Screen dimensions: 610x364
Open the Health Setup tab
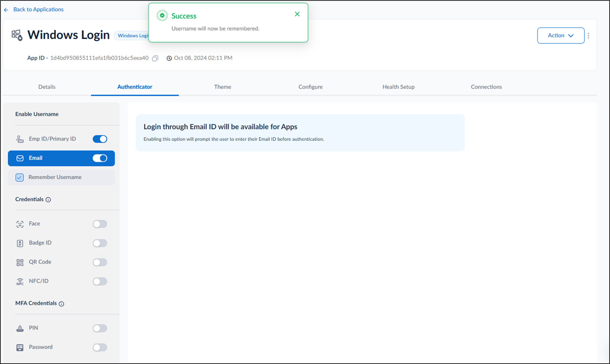point(398,87)
